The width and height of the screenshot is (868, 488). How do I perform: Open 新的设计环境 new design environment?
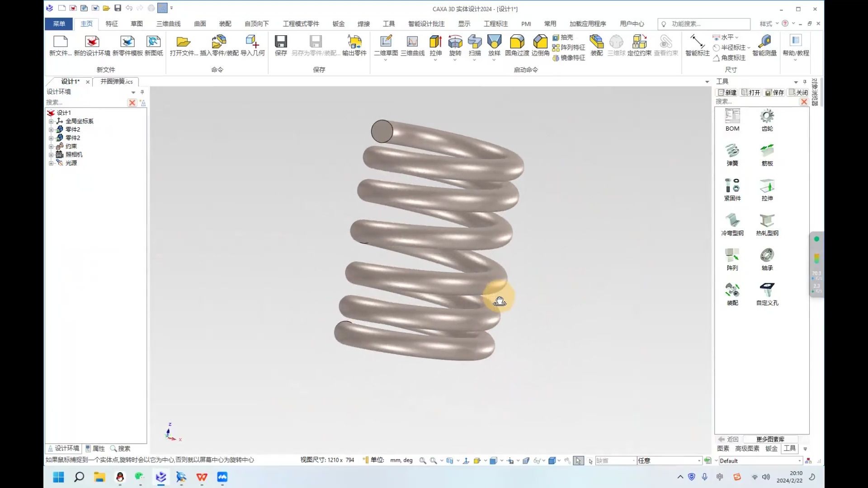pyautogui.click(x=92, y=46)
